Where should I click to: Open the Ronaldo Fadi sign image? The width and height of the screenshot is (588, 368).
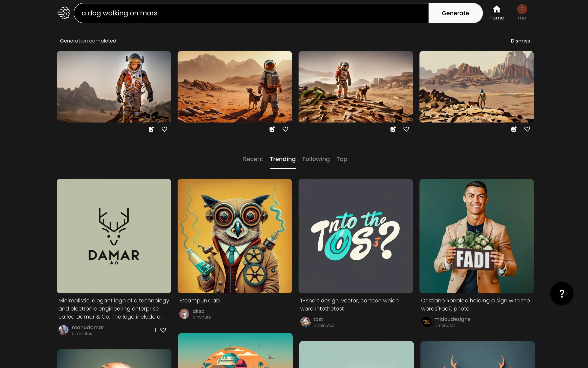pyautogui.click(x=476, y=236)
